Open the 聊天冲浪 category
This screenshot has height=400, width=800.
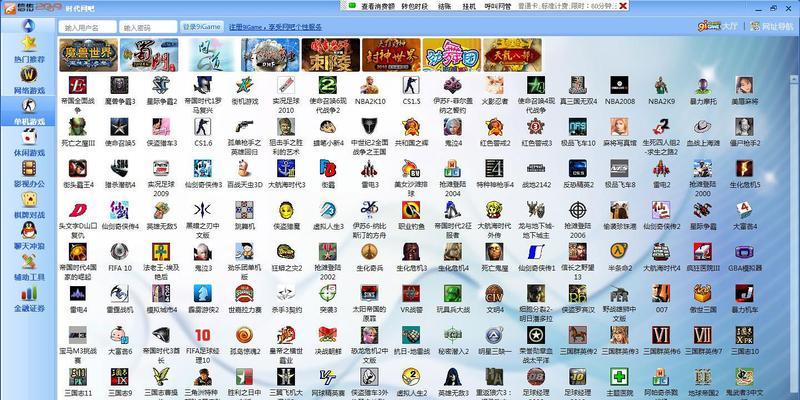[29, 236]
